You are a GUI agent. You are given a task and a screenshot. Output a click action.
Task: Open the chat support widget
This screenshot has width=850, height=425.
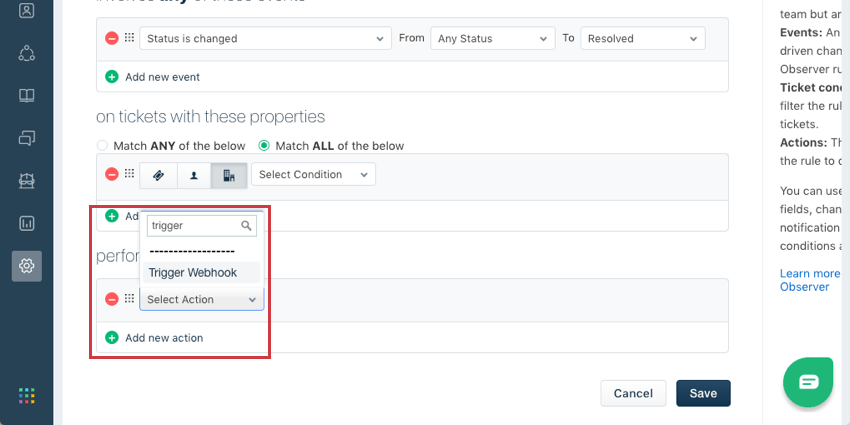tap(809, 381)
